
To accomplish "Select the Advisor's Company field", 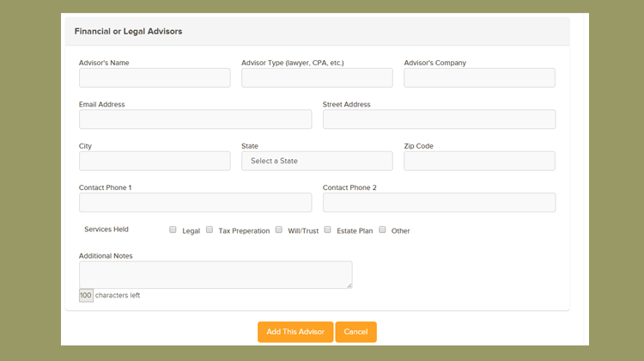I will (479, 78).
